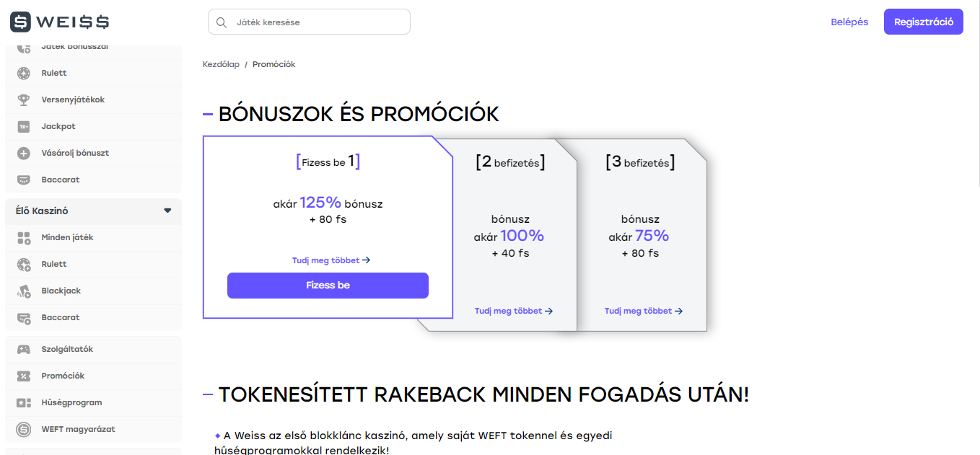Click the WEFT magyarázat token icon
This screenshot has width=980, height=455.
[x=24, y=429]
